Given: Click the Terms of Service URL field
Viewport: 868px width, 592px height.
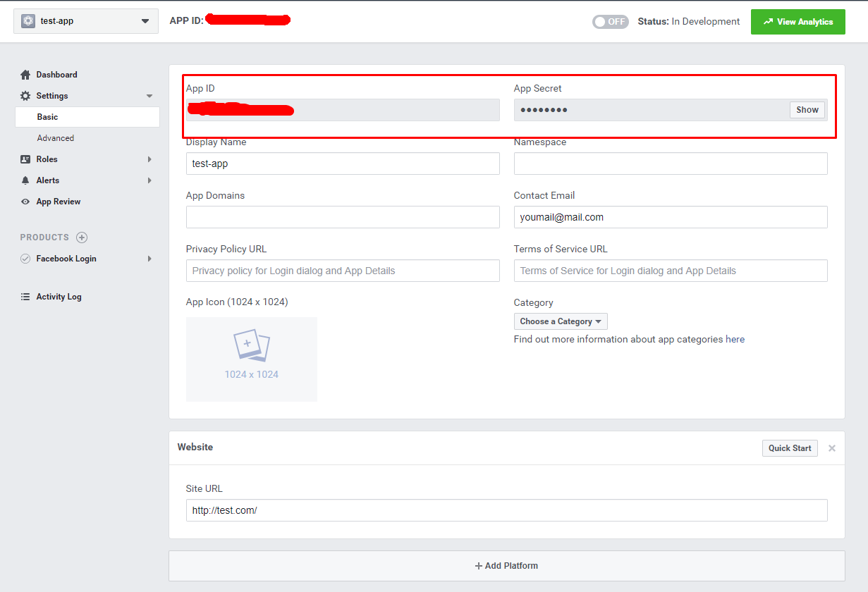Looking at the screenshot, I should (x=671, y=271).
